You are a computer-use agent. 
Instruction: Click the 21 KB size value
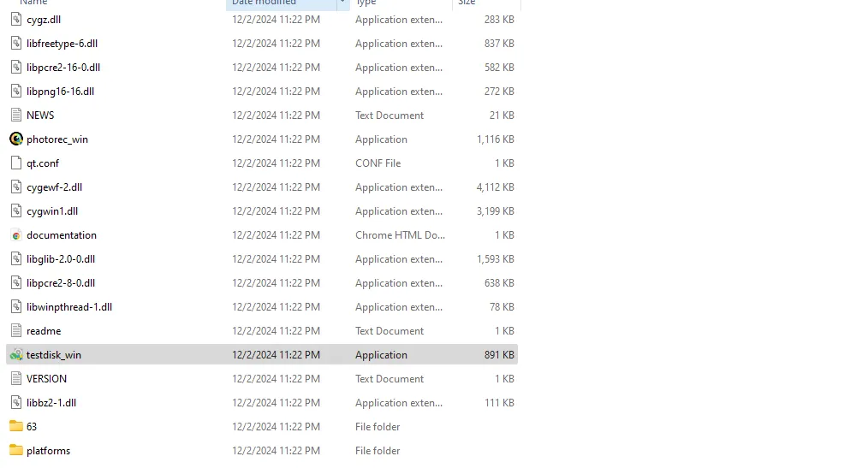pos(502,115)
